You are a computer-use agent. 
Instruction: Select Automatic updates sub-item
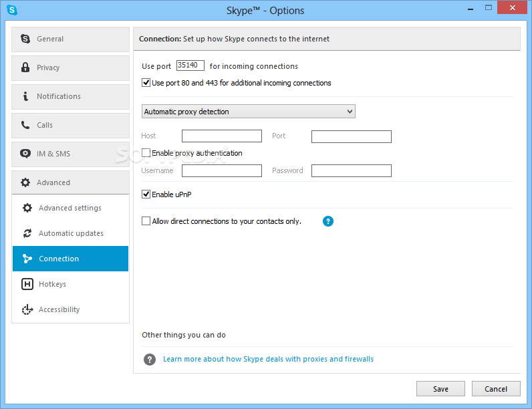point(71,233)
